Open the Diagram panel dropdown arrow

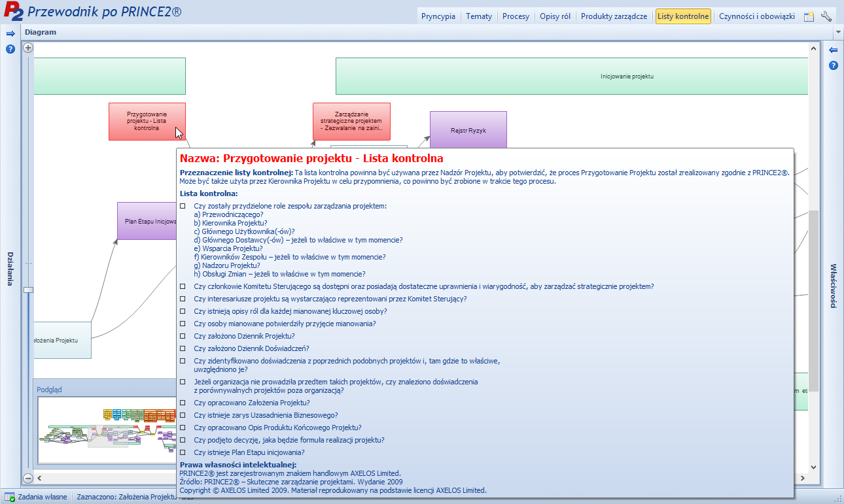[x=838, y=32]
